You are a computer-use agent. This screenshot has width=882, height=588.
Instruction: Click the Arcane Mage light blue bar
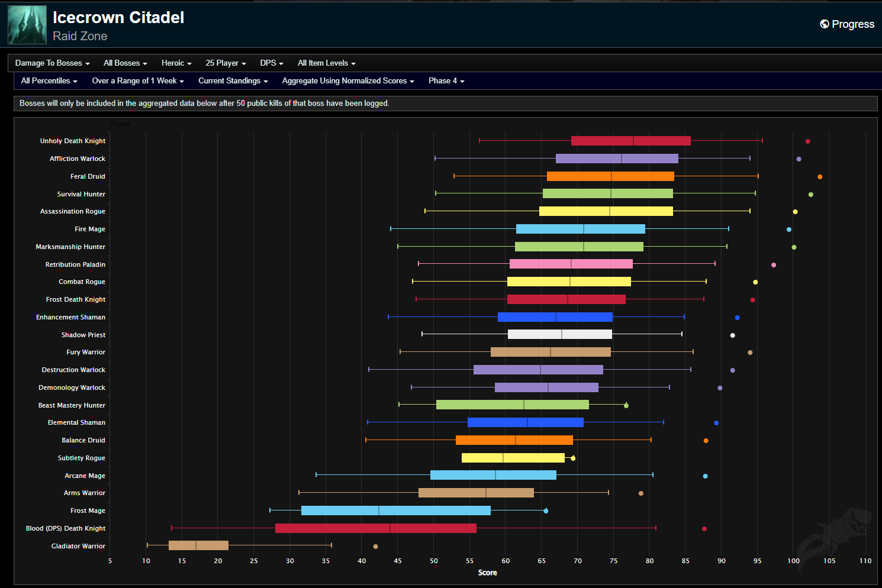(493, 475)
